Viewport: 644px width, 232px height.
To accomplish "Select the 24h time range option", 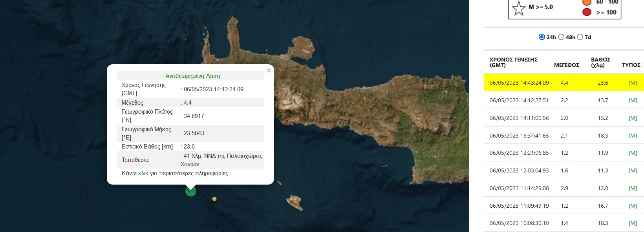I will 542,37.
